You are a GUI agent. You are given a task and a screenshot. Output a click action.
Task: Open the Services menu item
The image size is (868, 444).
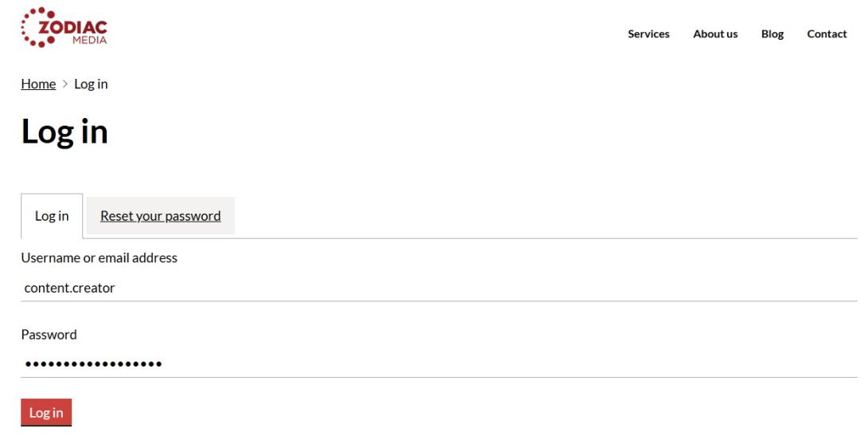point(648,33)
